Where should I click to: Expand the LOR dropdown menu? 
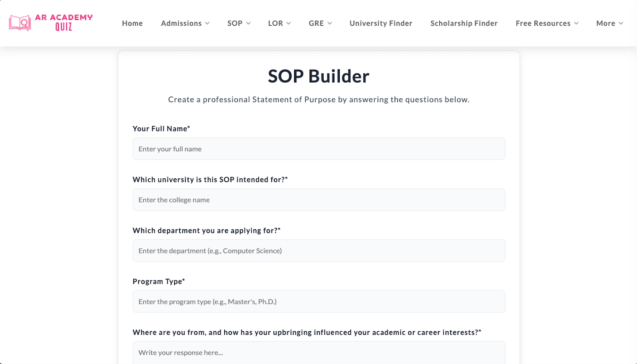[276, 23]
